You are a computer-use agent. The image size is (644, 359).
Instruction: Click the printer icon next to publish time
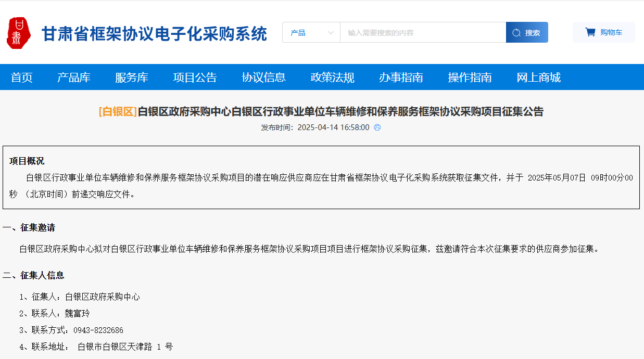[x=376, y=127]
